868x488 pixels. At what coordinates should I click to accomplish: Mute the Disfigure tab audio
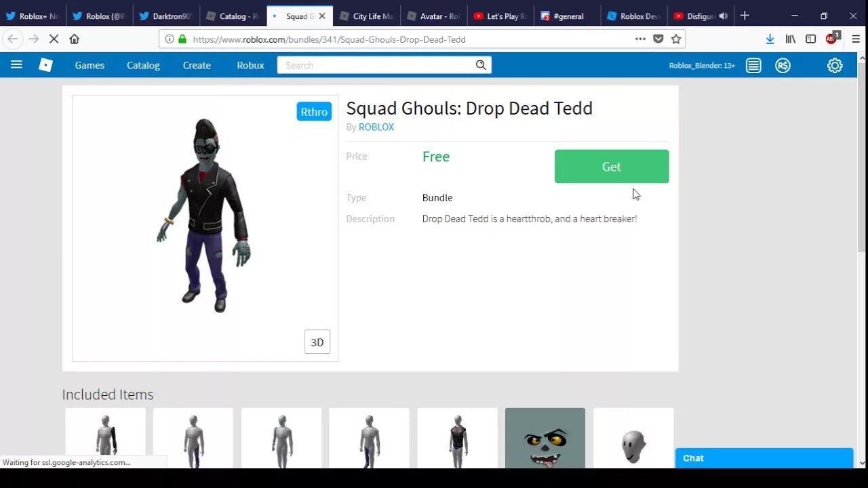(x=724, y=16)
